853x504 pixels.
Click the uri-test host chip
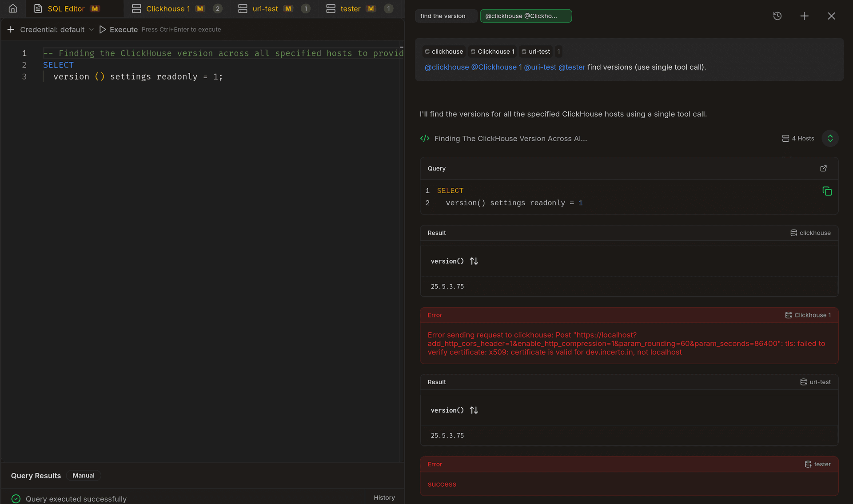536,52
